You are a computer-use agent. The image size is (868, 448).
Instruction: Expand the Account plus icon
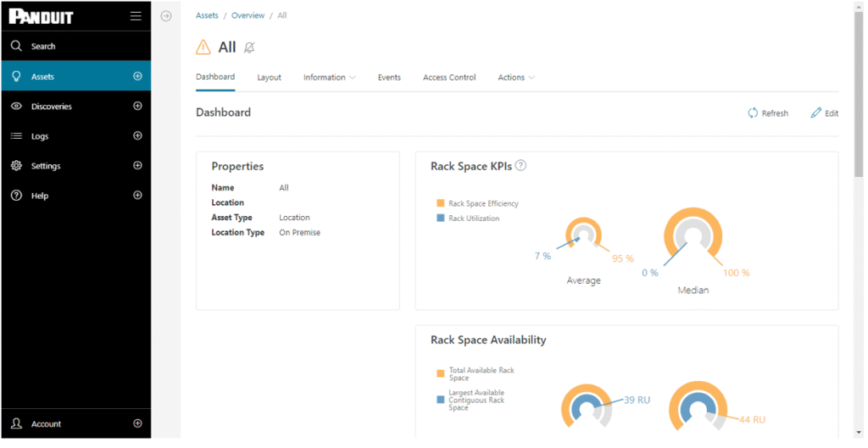pos(137,423)
